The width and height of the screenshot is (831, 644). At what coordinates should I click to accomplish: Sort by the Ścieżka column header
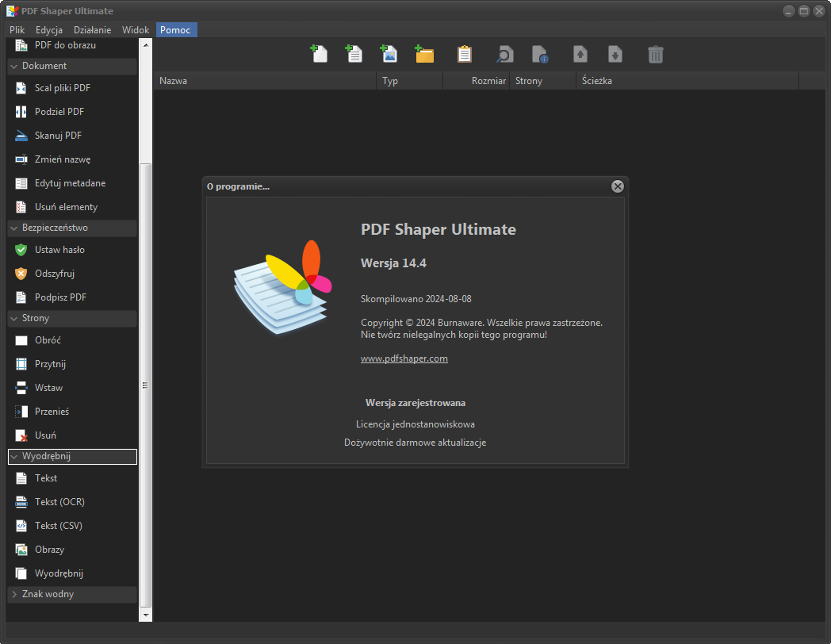click(687, 81)
